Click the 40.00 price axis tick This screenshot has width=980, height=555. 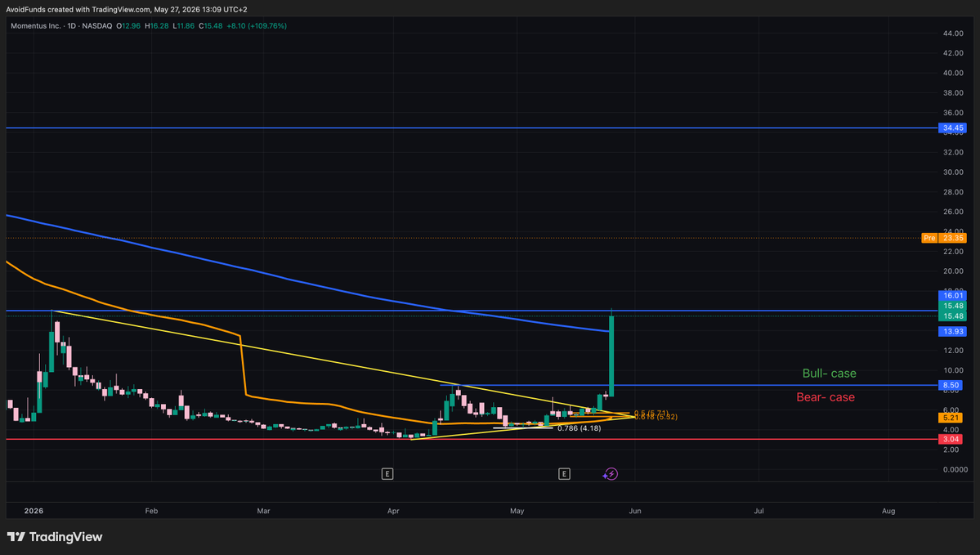tap(953, 73)
